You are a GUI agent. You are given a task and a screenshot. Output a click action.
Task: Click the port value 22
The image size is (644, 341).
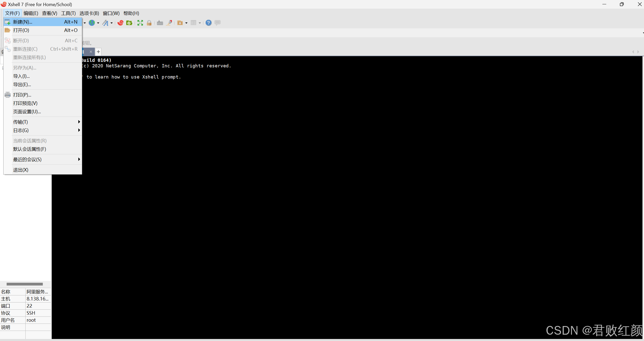tap(38, 306)
